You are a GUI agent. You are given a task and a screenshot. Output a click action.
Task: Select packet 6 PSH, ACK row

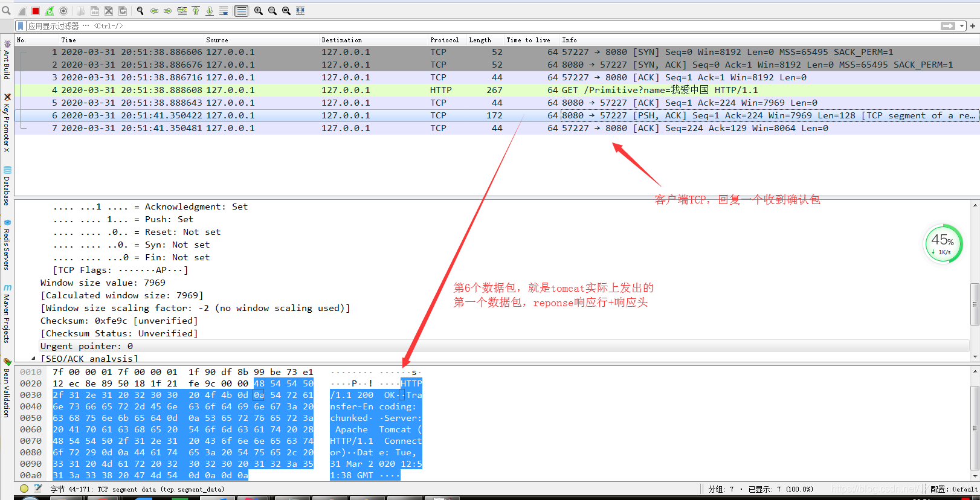click(x=497, y=115)
